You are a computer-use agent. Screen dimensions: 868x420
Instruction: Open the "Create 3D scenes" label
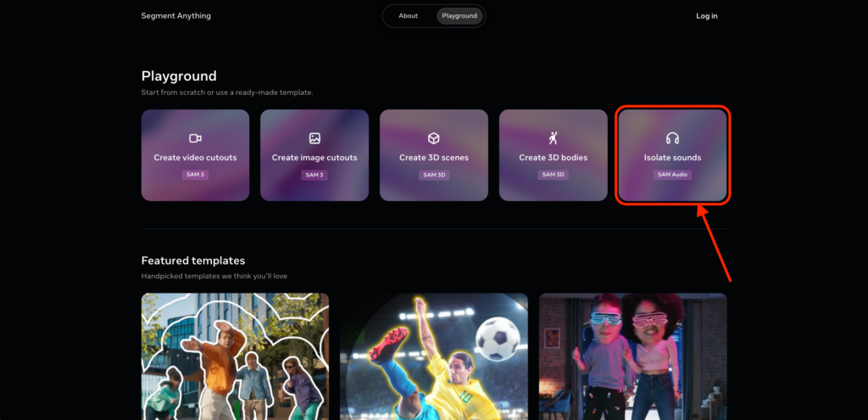pos(433,158)
